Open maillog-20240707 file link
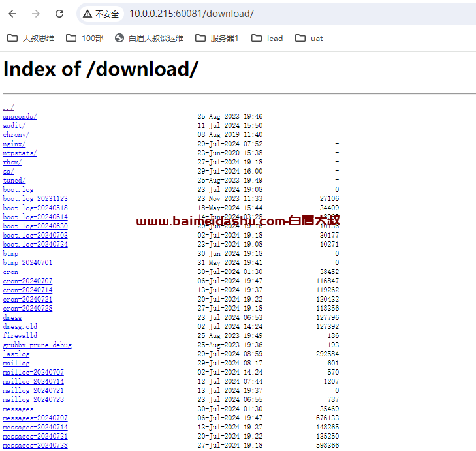 (33, 373)
